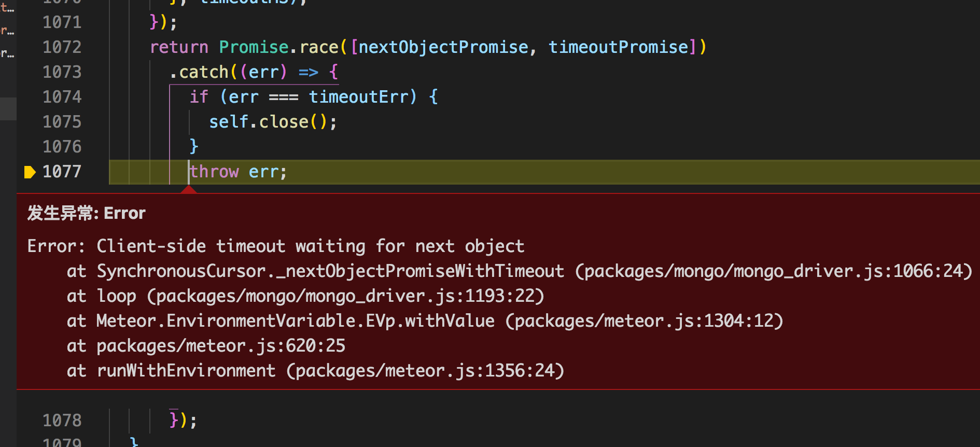Image resolution: width=980 pixels, height=447 pixels.
Task: Click the self.close() statement on line 1075
Action: click(272, 121)
